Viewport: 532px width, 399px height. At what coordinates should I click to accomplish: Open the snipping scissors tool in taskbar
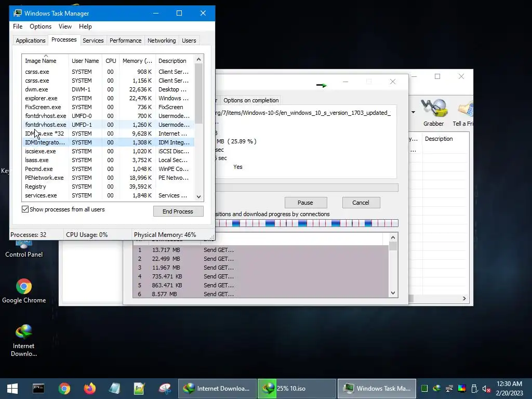coord(165,389)
